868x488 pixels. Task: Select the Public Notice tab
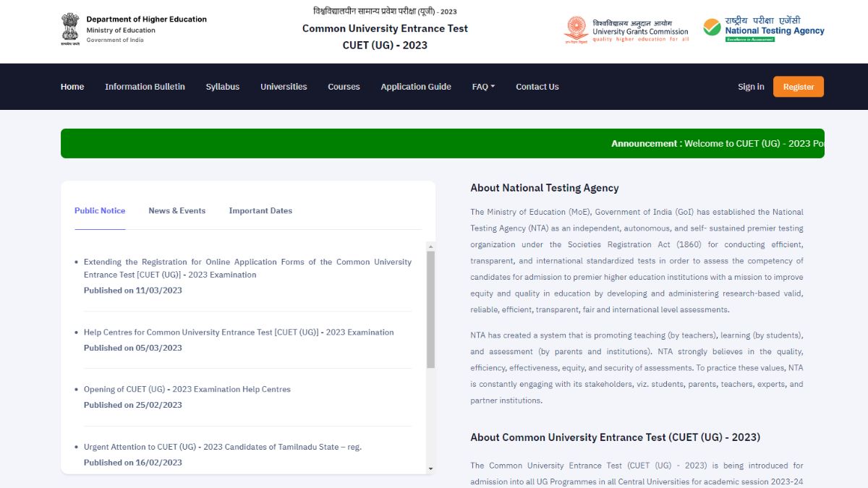click(100, 210)
